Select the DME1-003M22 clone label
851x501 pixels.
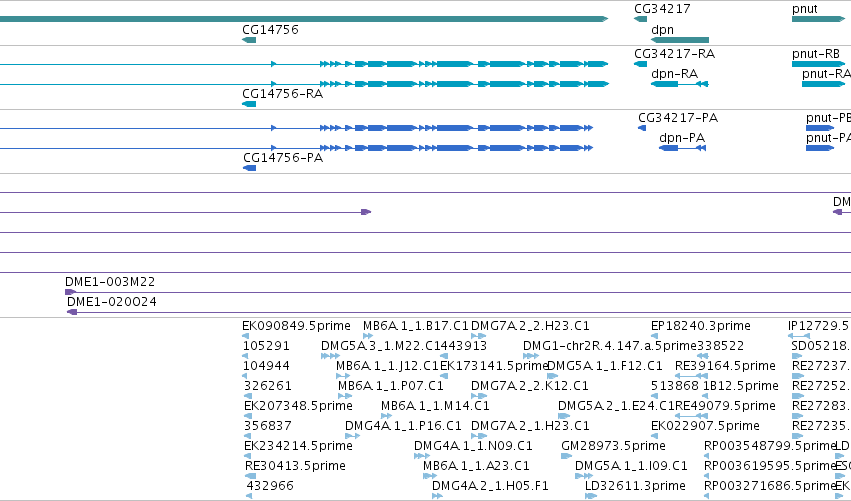pos(110,282)
